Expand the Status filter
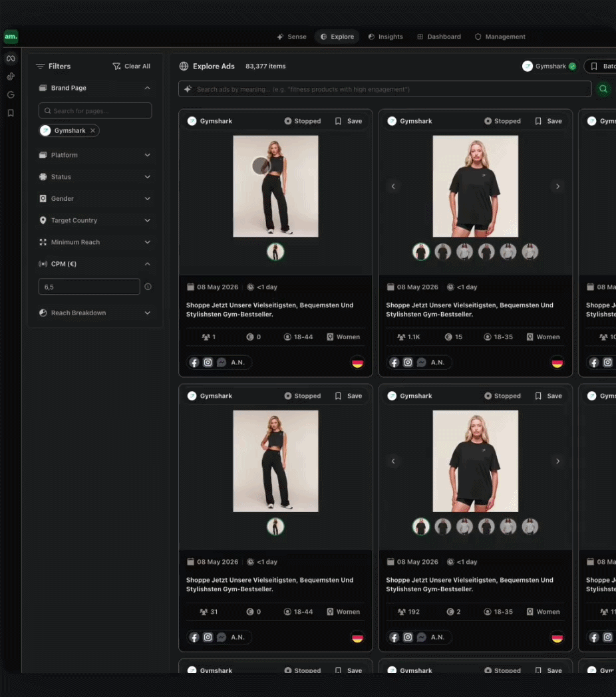 (x=94, y=177)
